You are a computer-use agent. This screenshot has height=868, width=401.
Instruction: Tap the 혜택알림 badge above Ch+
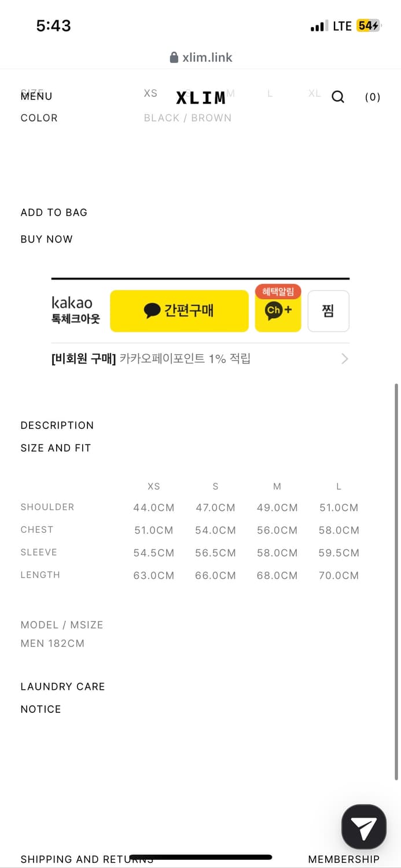tap(278, 292)
